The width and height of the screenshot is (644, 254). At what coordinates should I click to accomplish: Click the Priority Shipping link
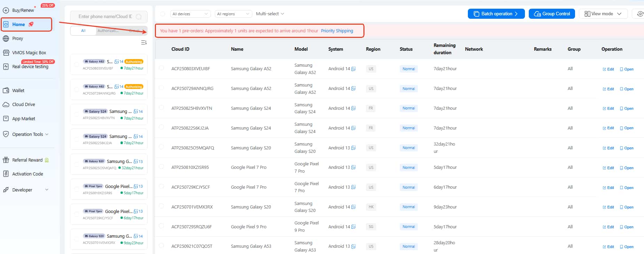pyautogui.click(x=337, y=31)
